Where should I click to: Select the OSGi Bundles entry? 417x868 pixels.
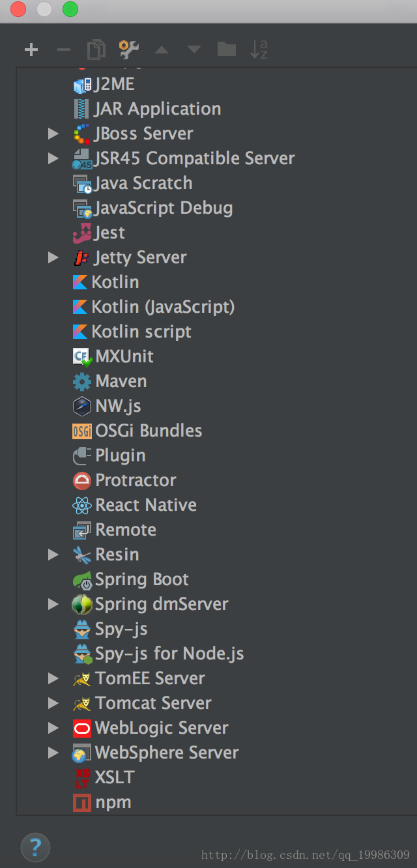pos(149,431)
